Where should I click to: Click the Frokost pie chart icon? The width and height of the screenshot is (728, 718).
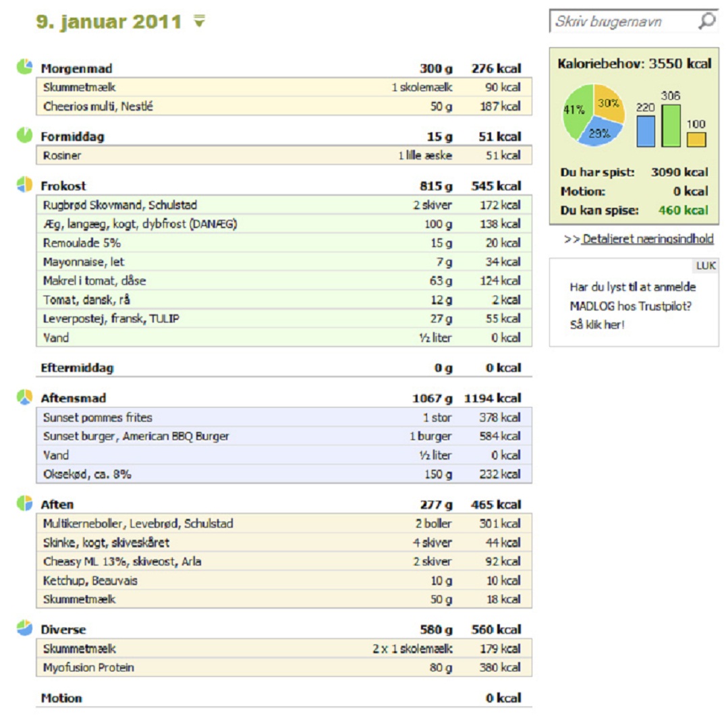[x=24, y=184]
